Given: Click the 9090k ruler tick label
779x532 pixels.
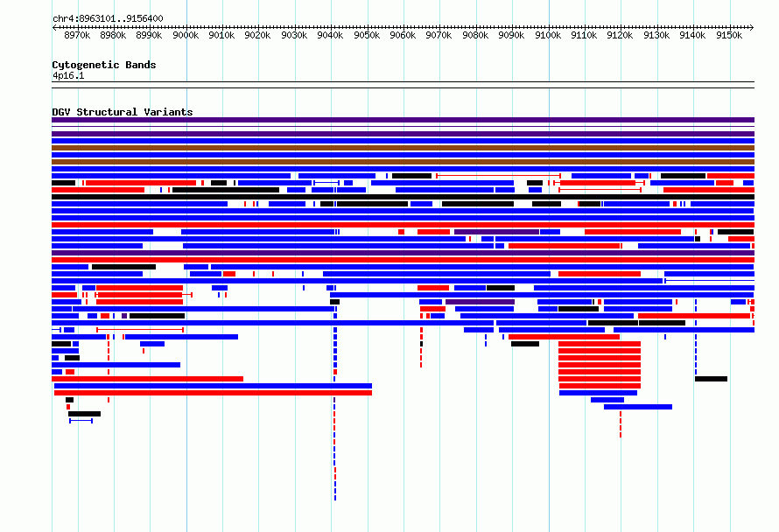Looking at the screenshot, I should (511, 35).
